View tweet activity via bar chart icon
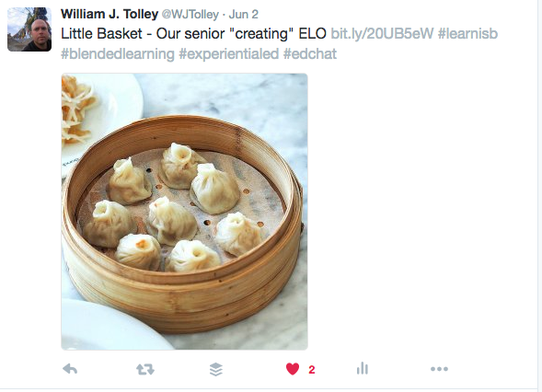 click(363, 368)
